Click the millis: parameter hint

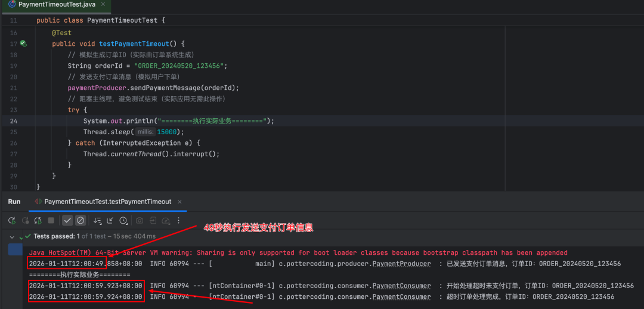click(145, 132)
